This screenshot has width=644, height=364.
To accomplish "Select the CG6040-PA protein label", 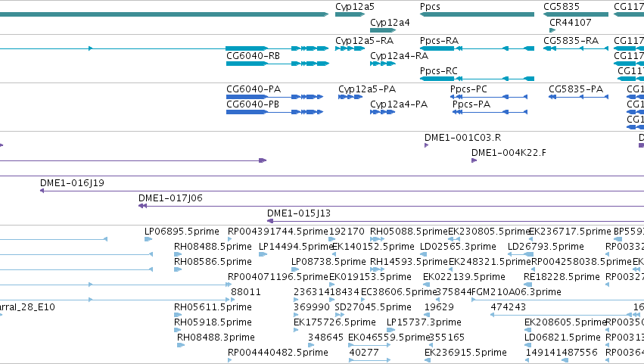I will pyautogui.click(x=254, y=89).
